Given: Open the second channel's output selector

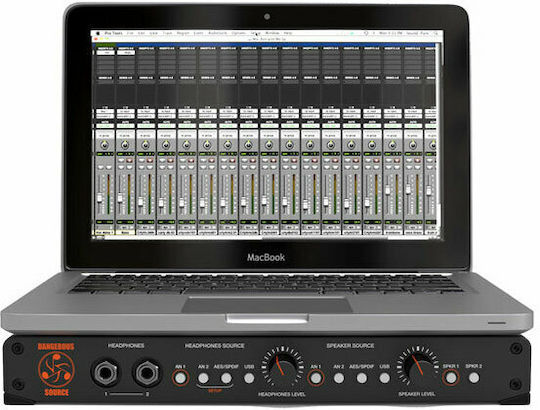Looking at the screenshot, I should tap(125, 116).
